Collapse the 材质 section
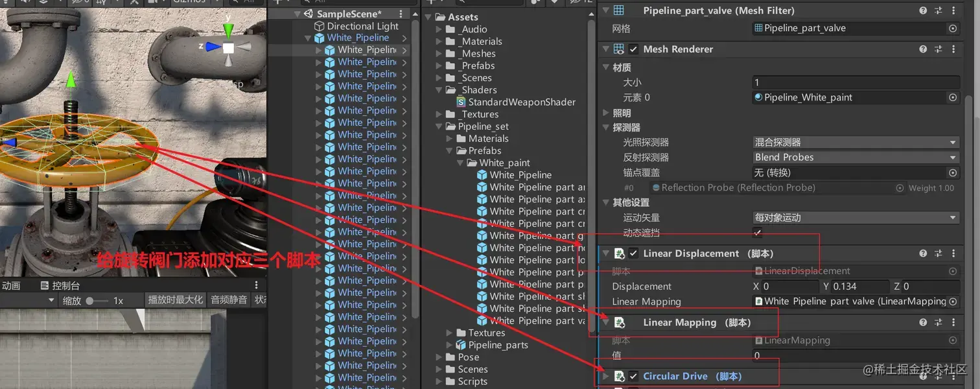Screen dimensions: 980x389 pos(606,67)
